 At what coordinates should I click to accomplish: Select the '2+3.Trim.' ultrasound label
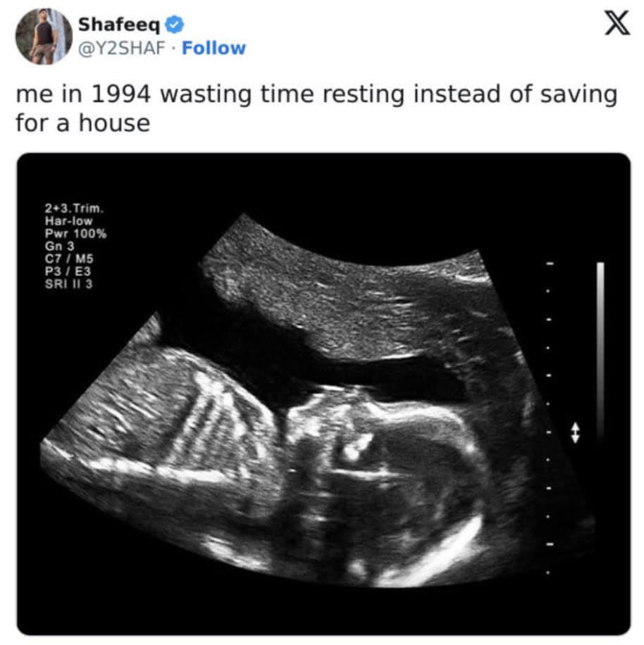[x=74, y=208]
